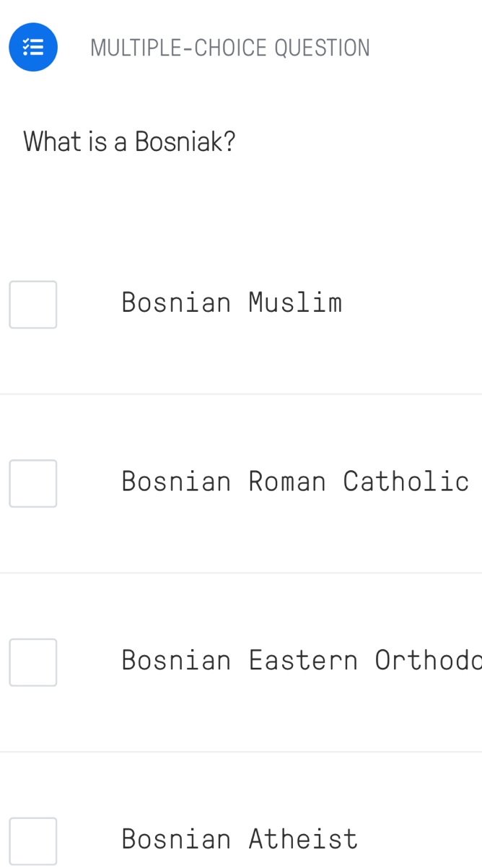
Task: Tap the "Bosnian Atheist" answer text
Action: pos(240,839)
